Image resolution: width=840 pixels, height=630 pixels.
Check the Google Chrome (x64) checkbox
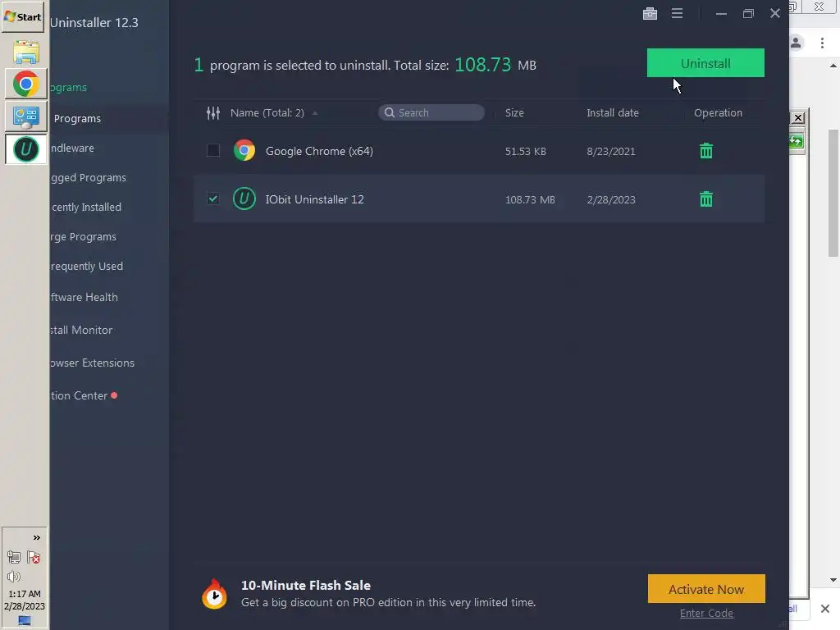click(x=213, y=151)
